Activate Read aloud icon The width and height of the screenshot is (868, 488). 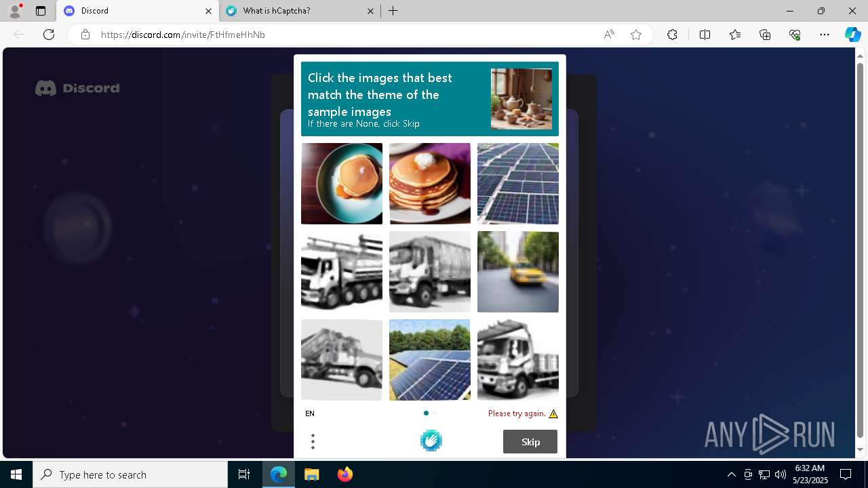click(609, 35)
